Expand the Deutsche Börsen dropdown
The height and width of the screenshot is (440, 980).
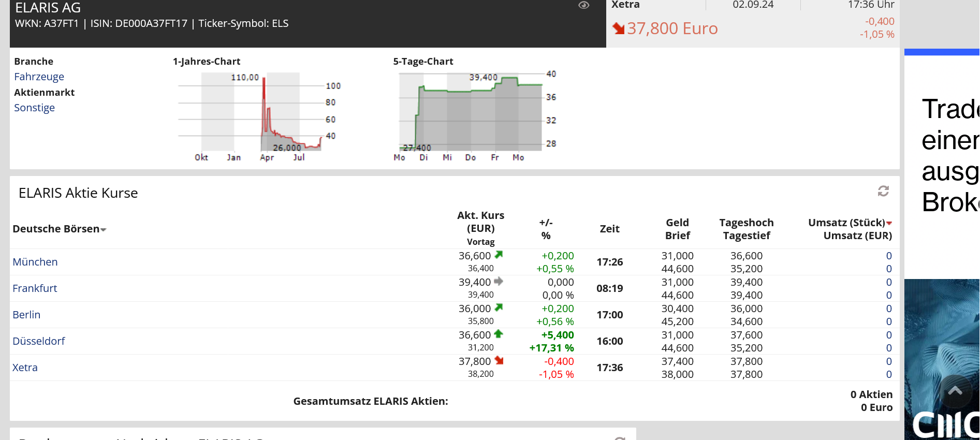104,229
